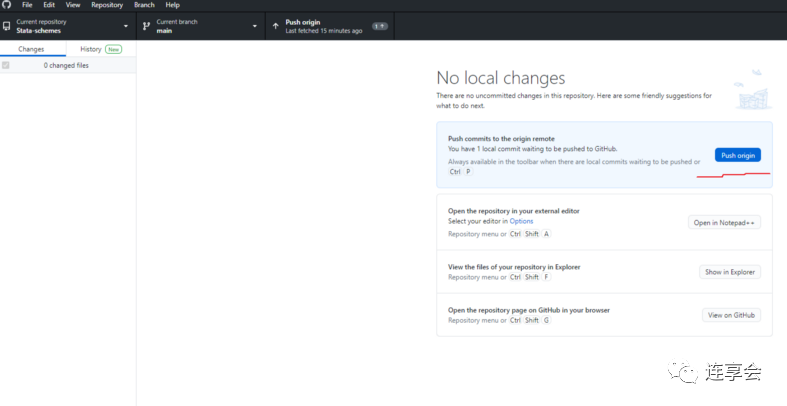Click Push commits to the origin remote title
This screenshot has height=406, width=787.
point(501,139)
